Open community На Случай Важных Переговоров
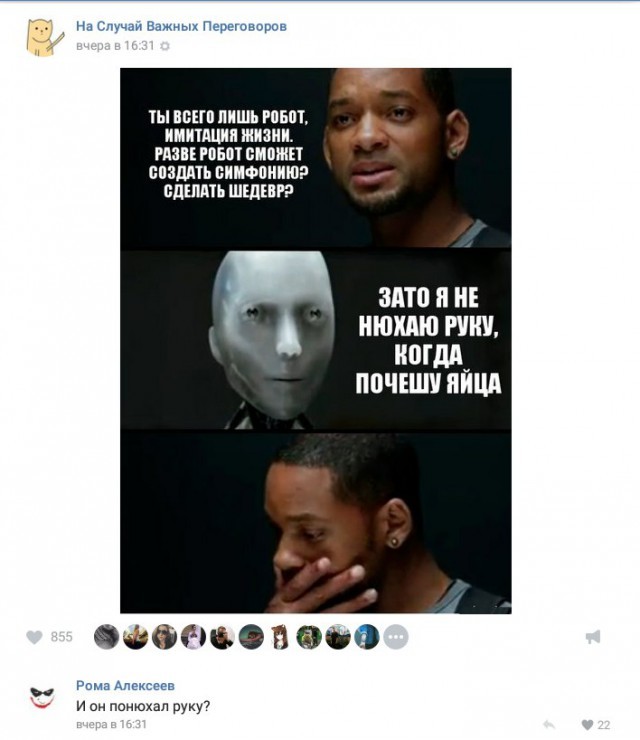This screenshot has height=740, width=640. (x=181, y=27)
